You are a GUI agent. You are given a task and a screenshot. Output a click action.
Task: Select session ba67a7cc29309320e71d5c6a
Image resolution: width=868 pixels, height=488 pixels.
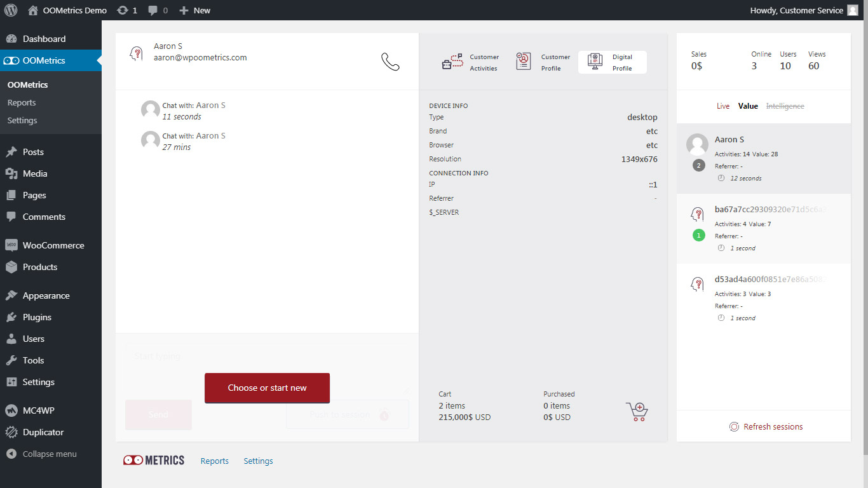pos(764,229)
